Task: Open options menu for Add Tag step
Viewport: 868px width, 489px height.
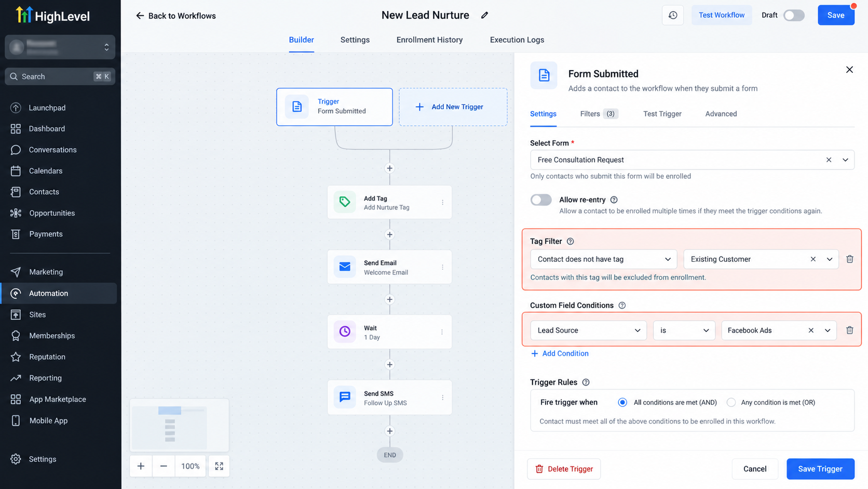Action: click(x=442, y=202)
